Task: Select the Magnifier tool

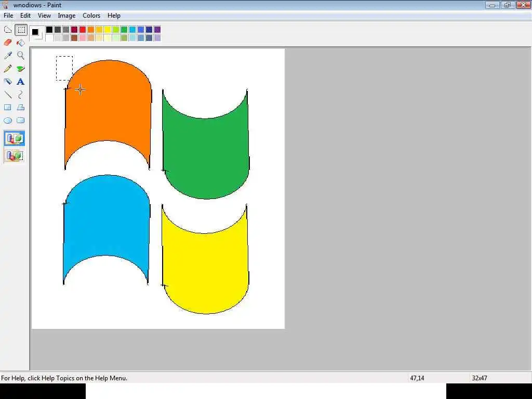Action: pyautogui.click(x=21, y=56)
